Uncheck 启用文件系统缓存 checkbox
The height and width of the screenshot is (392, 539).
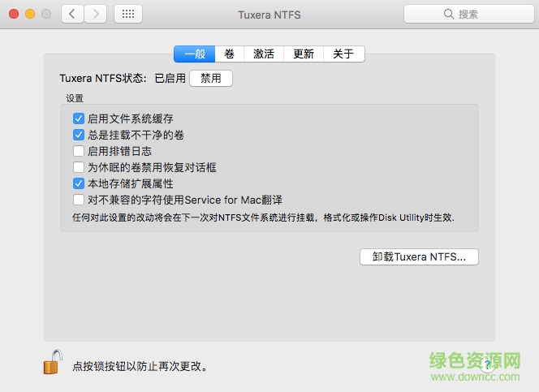click(79, 118)
